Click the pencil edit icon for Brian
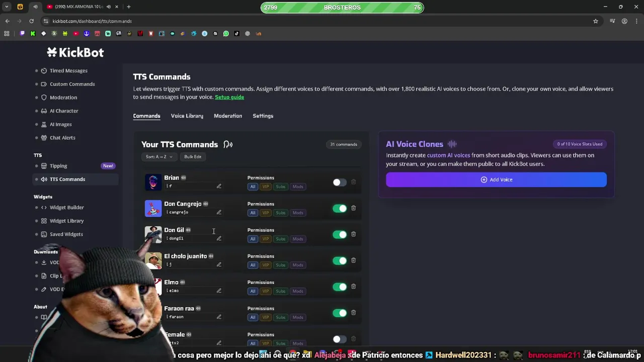The image size is (644, 362). pos(219,186)
